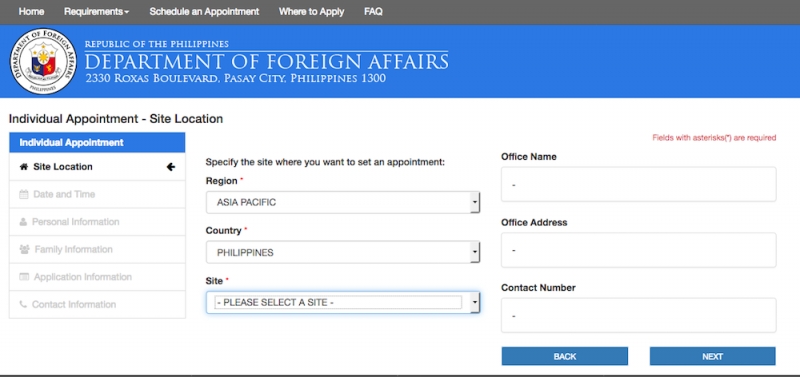Click the card icon for Application Information
This screenshot has height=377, width=800.
click(24, 277)
